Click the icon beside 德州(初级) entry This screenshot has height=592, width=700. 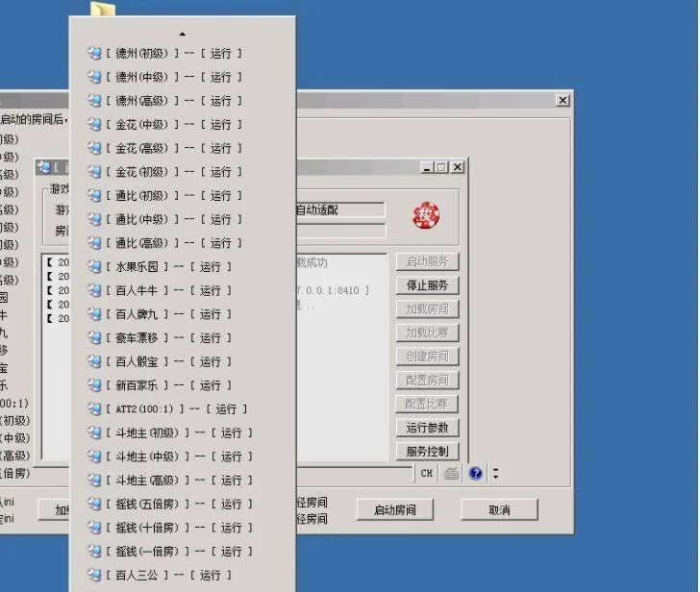tap(94, 53)
